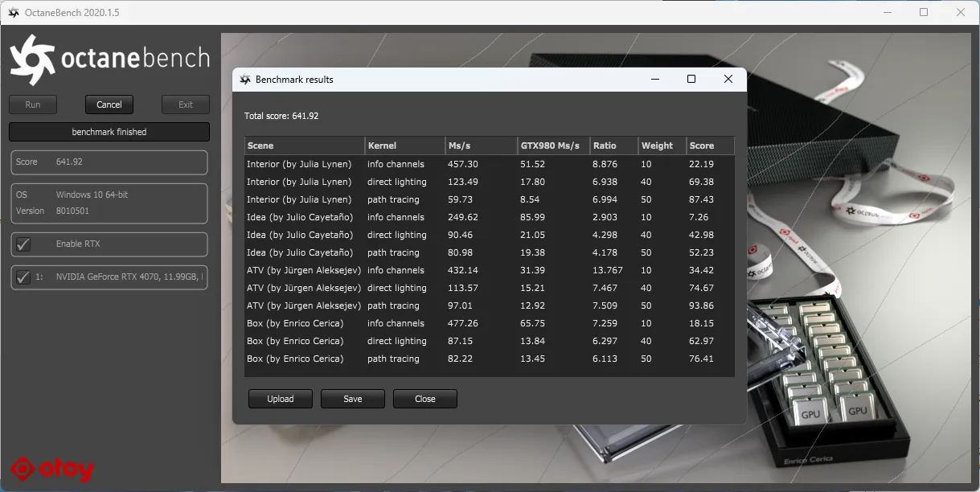The width and height of the screenshot is (980, 492).
Task: Click the Benchmark results dialog title icon
Action: click(245, 80)
